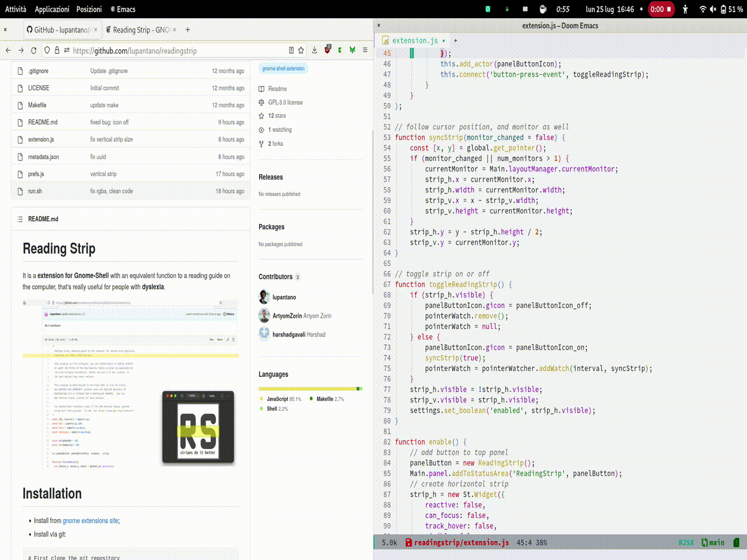The height and width of the screenshot is (560, 747).
Task: Open Attività overview
Action: [16, 9]
